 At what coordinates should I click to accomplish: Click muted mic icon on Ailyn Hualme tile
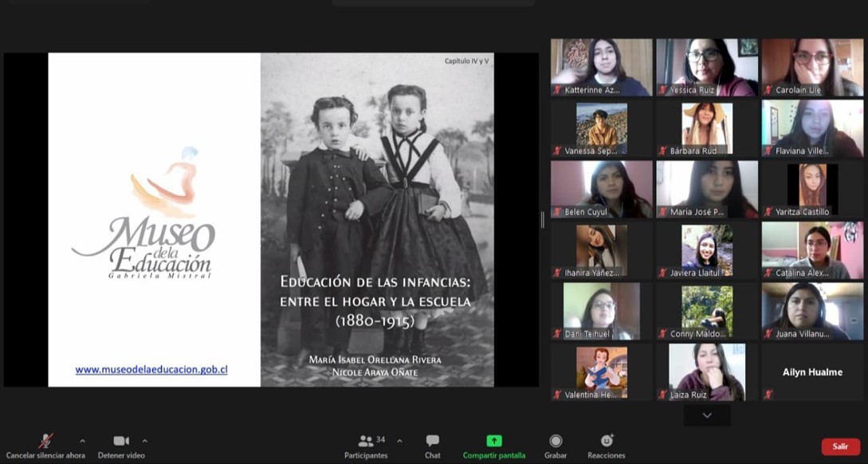pos(768,395)
